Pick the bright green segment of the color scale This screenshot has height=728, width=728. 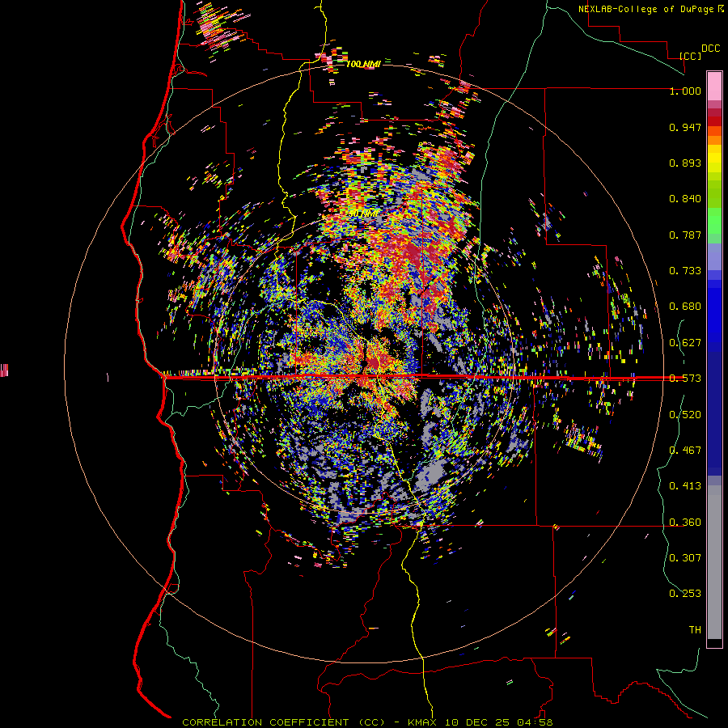coord(714,221)
